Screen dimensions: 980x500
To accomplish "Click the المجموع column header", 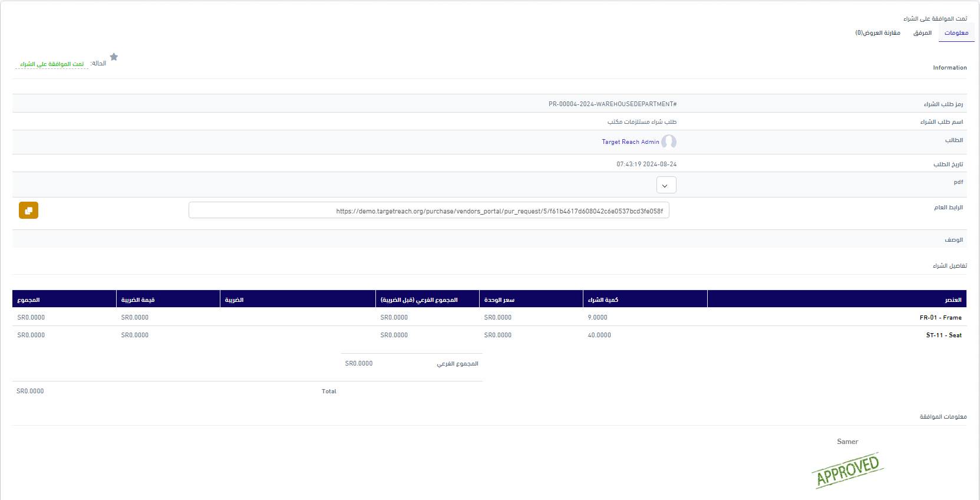I will 29,300.
